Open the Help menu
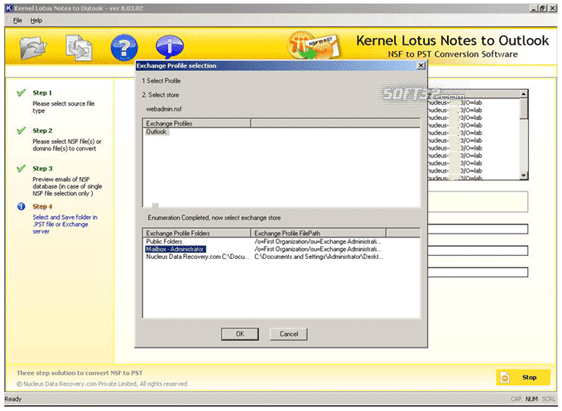 pyautogui.click(x=36, y=20)
